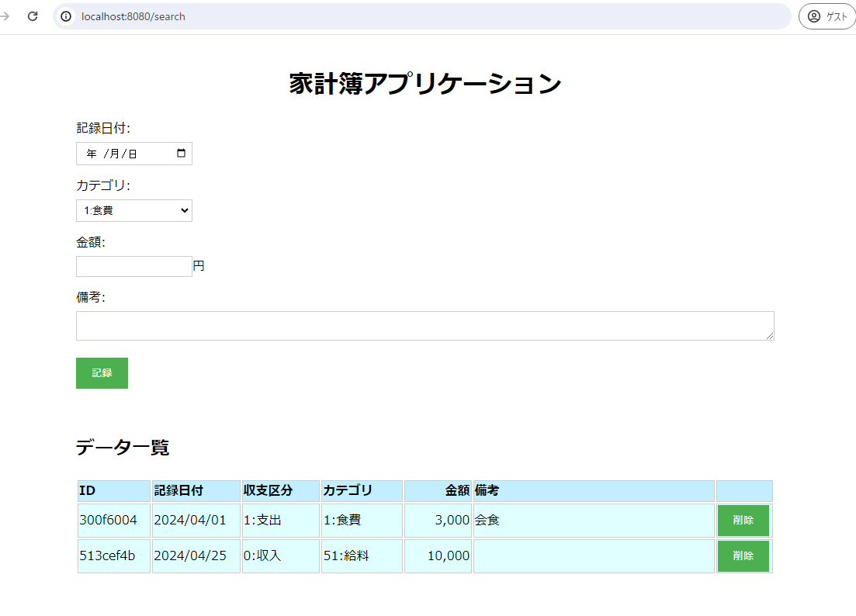Click the textarea resize handle on 備考 field

click(770, 337)
